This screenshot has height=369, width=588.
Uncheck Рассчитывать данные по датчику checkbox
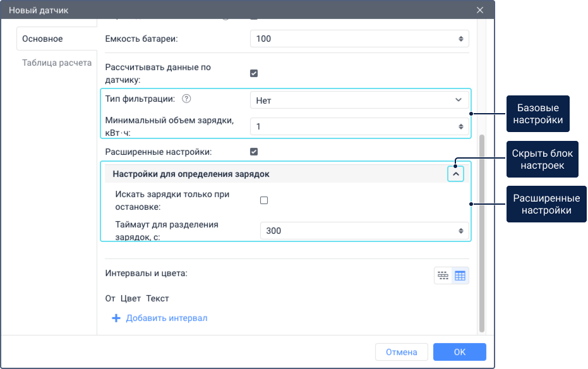pyautogui.click(x=254, y=73)
